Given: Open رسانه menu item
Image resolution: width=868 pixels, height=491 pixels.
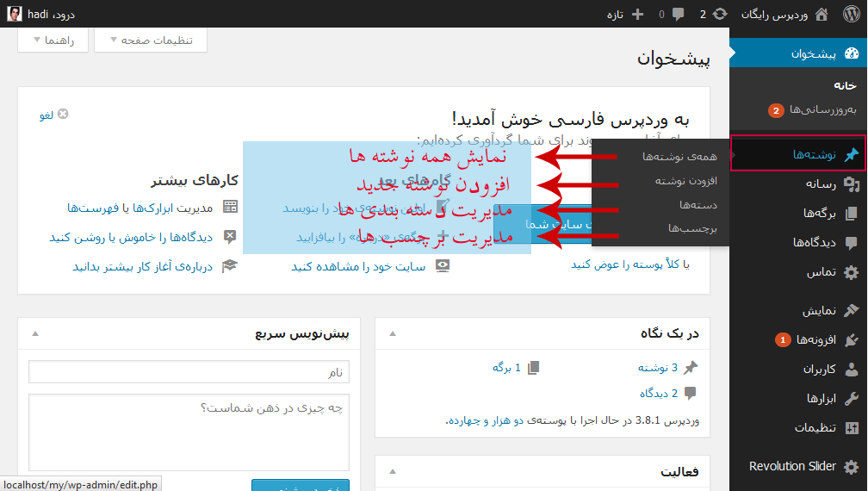Looking at the screenshot, I should coord(798,183).
